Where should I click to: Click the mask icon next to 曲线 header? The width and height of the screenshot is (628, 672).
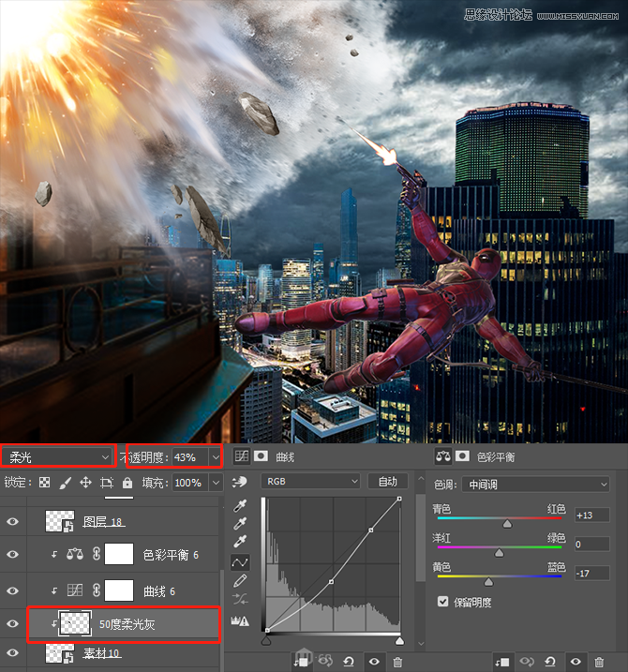point(261,456)
